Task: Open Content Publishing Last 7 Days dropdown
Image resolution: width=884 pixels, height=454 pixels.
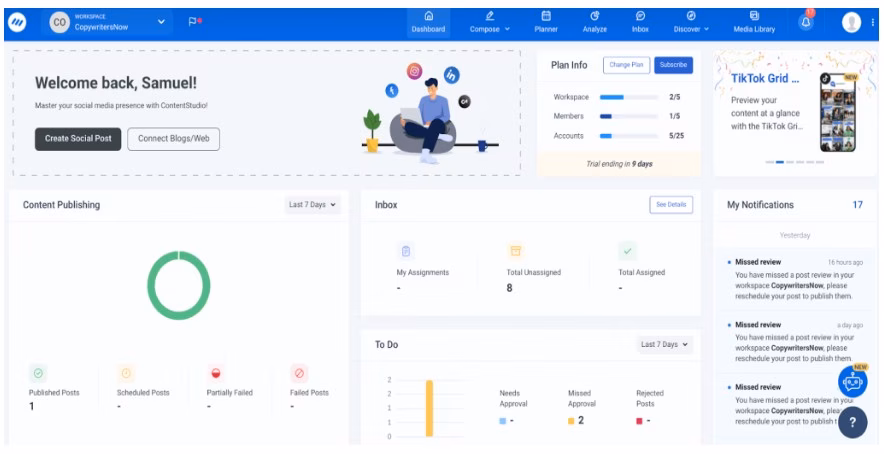Action: (313, 205)
